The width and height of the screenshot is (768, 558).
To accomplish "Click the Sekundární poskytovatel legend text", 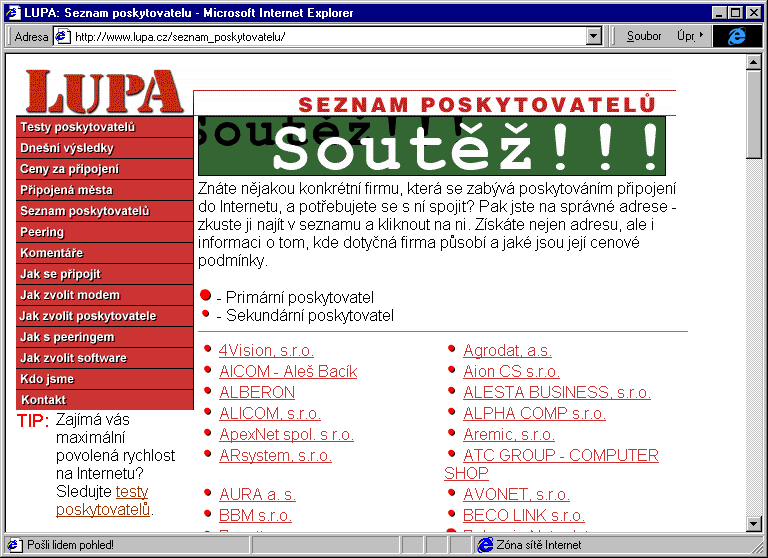I will point(310,315).
